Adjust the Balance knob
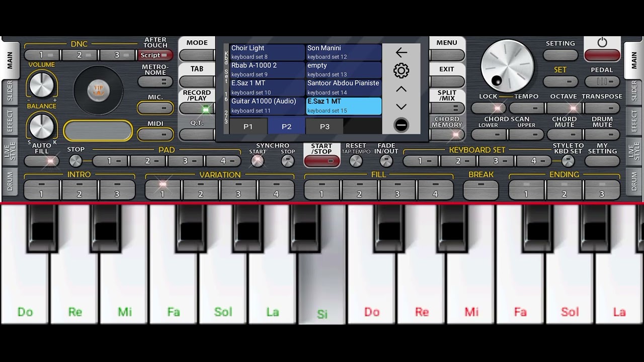The height and width of the screenshot is (362, 644). (41, 126)
